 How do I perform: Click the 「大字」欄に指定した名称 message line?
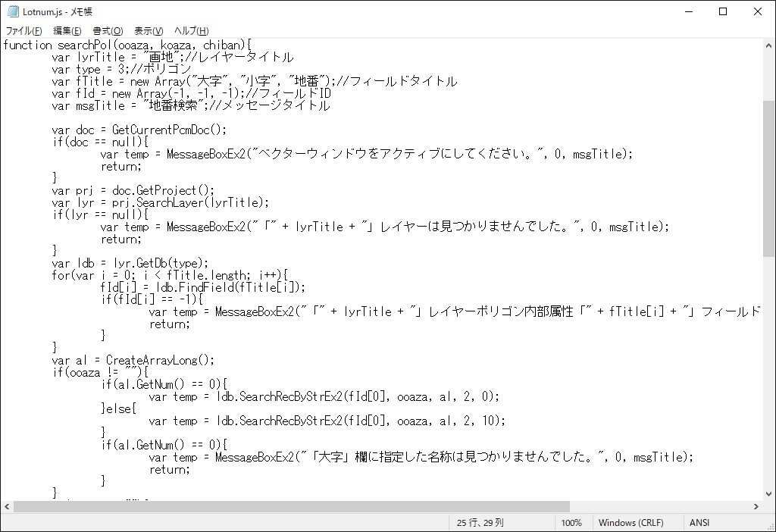tap(421, 457)
